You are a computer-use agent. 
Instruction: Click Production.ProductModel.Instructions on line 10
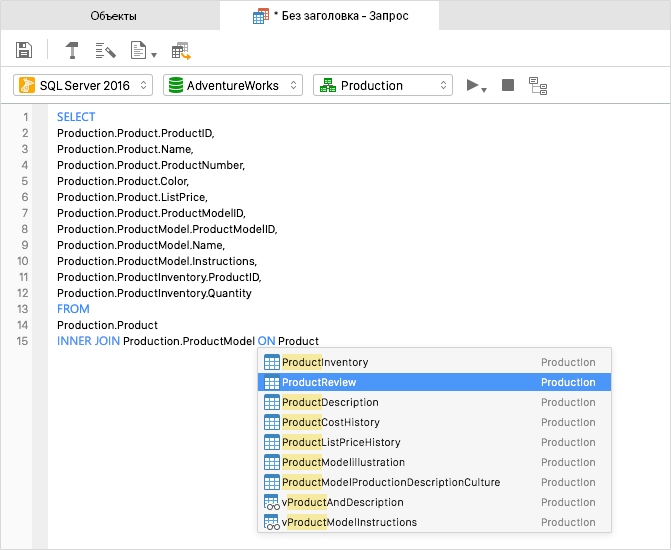(x=157, y=261)
